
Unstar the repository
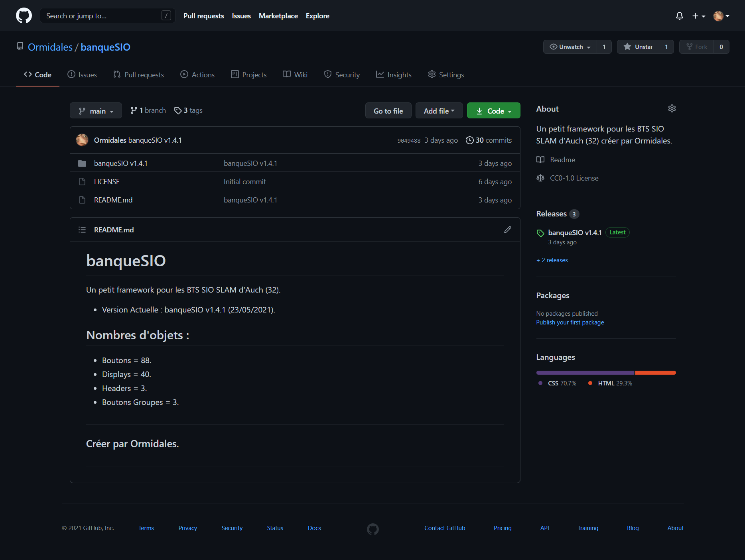point(638,47)
